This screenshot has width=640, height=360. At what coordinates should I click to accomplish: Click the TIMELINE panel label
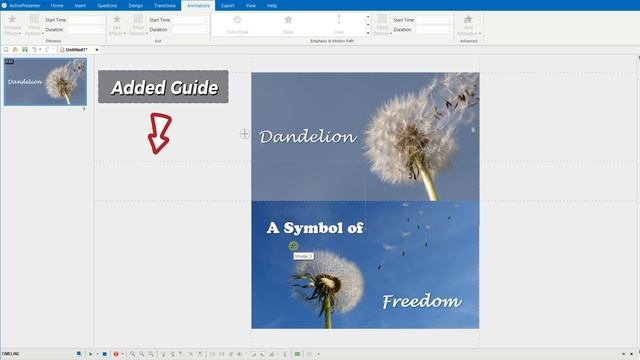[11, 354]
